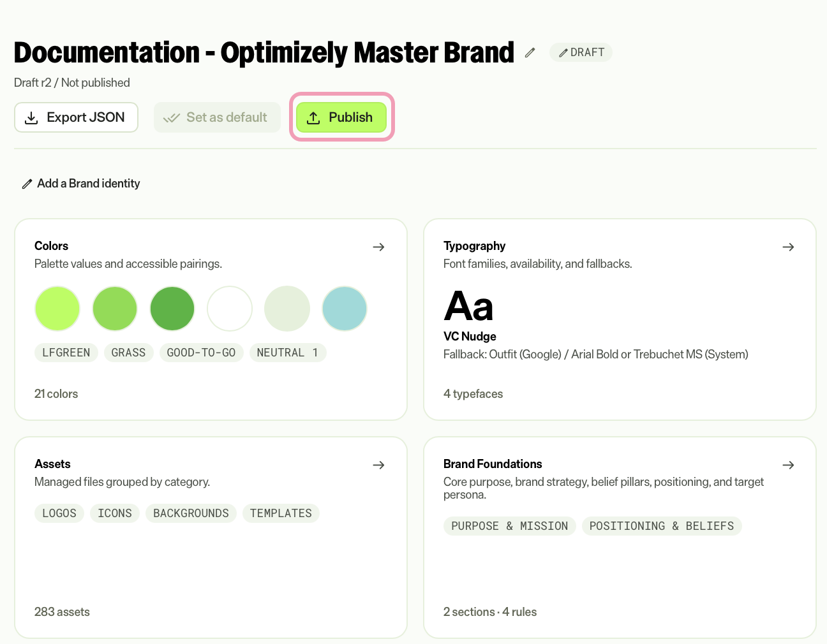The height and width of the screenshot is (644, 827).
Task: Click the Colors card heading
Action: 51,246
